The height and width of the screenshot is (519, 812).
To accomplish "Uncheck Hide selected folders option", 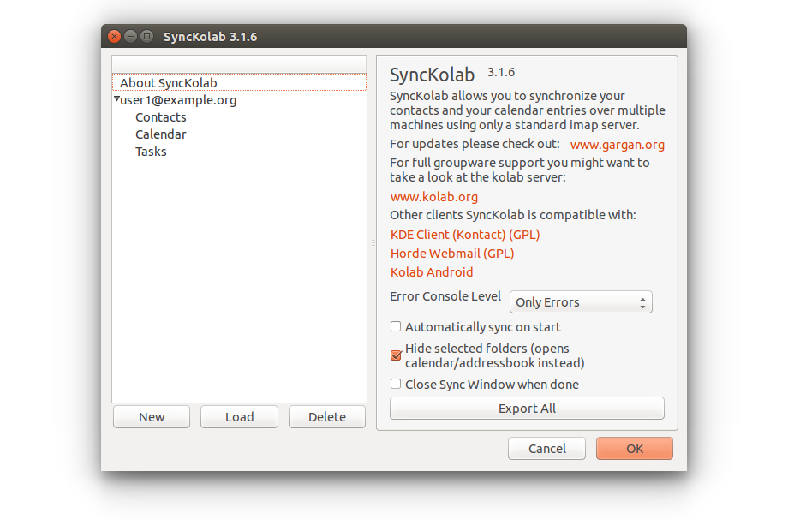I will (x=396, y=355).
